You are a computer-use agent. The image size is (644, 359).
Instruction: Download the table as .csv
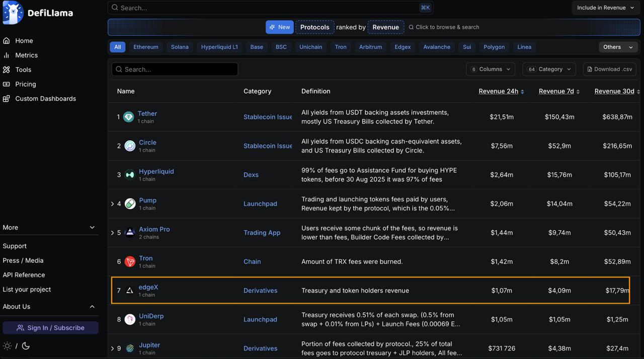tap(610, 69)
